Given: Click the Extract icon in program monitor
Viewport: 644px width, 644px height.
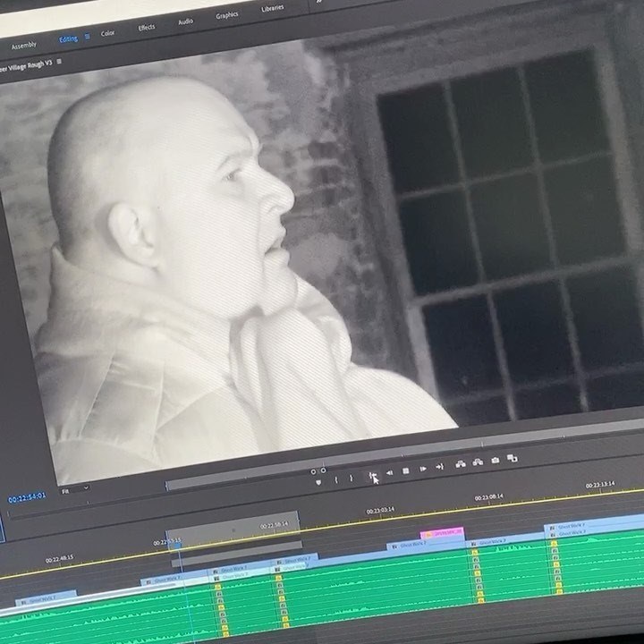Looking at the screenshot, I should [x=478, y=462].
